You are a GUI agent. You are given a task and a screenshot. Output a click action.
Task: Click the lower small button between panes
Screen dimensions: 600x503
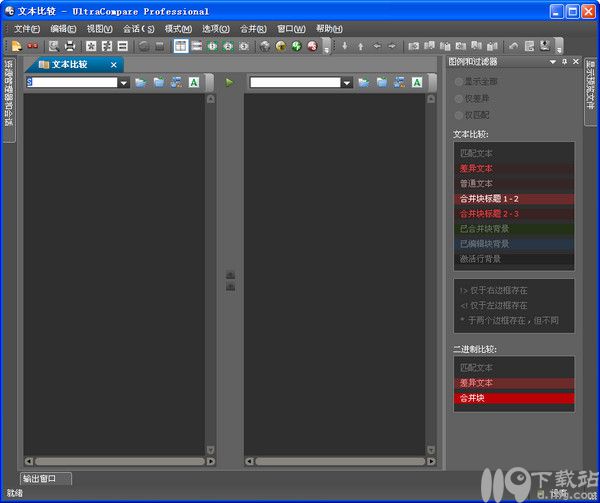tap(230, 286)
